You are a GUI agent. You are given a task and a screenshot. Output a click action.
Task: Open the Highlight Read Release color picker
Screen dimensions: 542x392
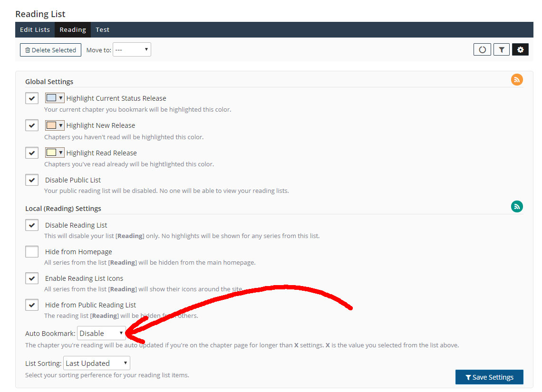pos(54,153)
